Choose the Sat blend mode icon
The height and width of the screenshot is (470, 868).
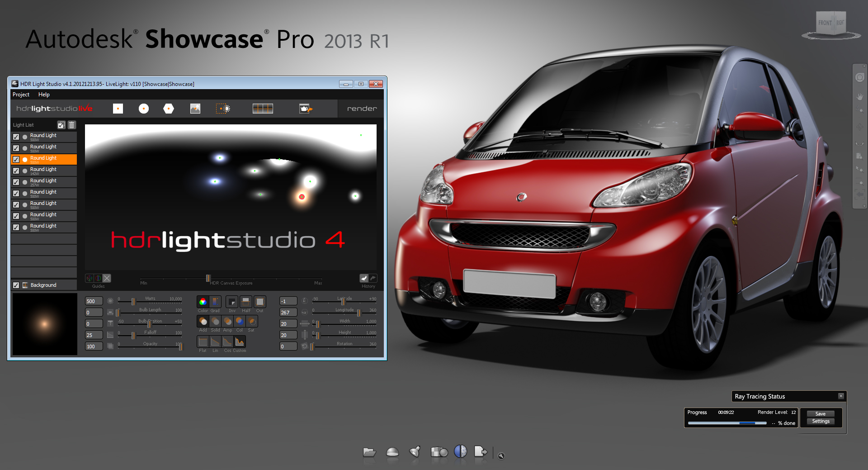[252, 321]
